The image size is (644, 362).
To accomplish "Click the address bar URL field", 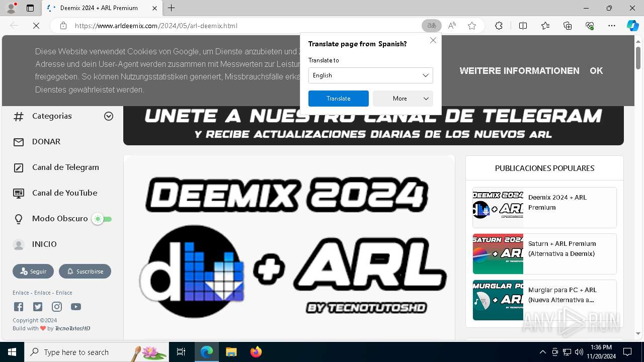I will coord(247,26).
